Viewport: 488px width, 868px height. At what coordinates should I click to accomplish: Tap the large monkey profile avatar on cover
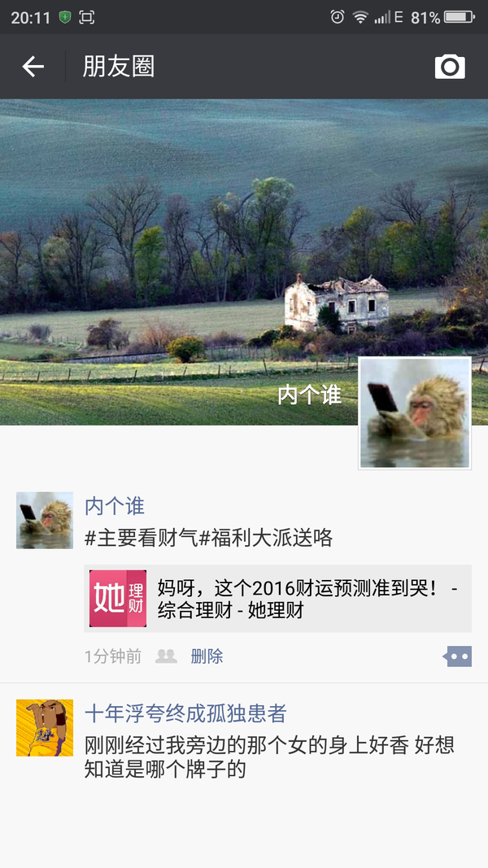415,413
